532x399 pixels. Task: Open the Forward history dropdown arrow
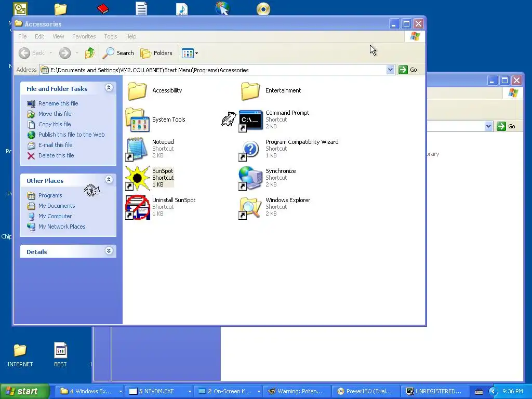[77, 53]
